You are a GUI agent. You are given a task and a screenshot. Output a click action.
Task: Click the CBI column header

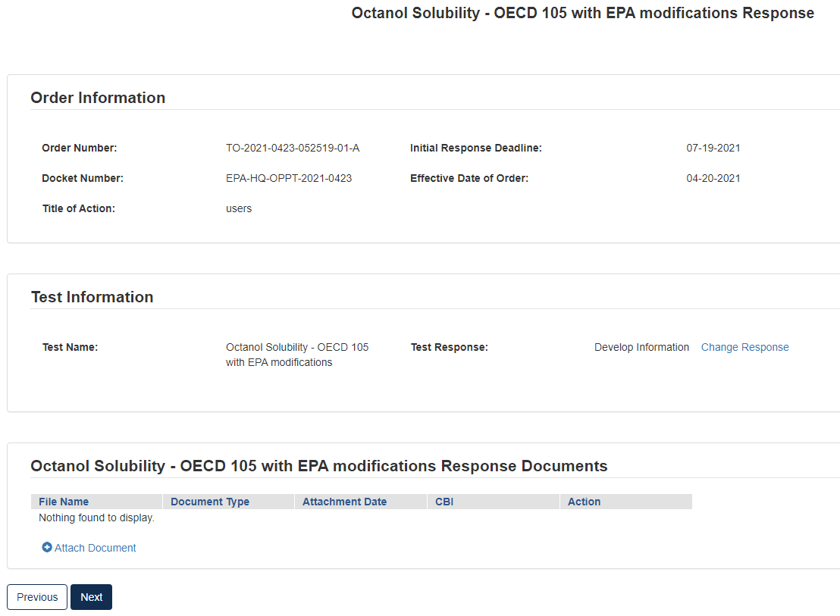tap(444, 502)
